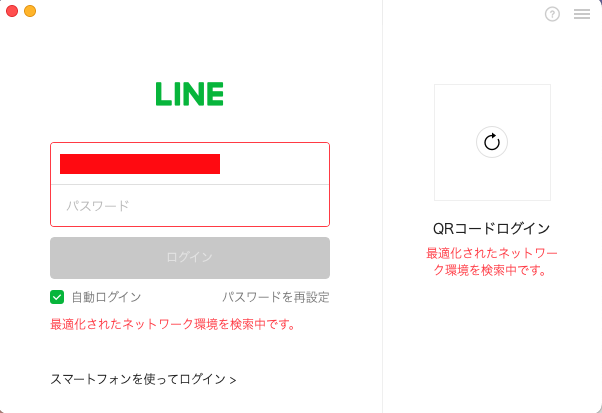This screenshot has height=413, width=602.
Task: Click the gray ログイン button
Action: (189, 257)
